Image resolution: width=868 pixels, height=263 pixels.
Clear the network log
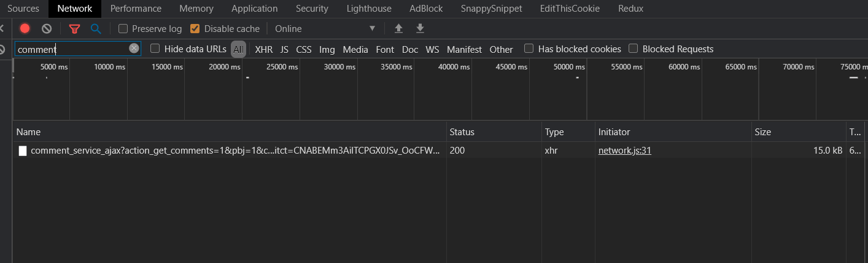click(47, 28)
